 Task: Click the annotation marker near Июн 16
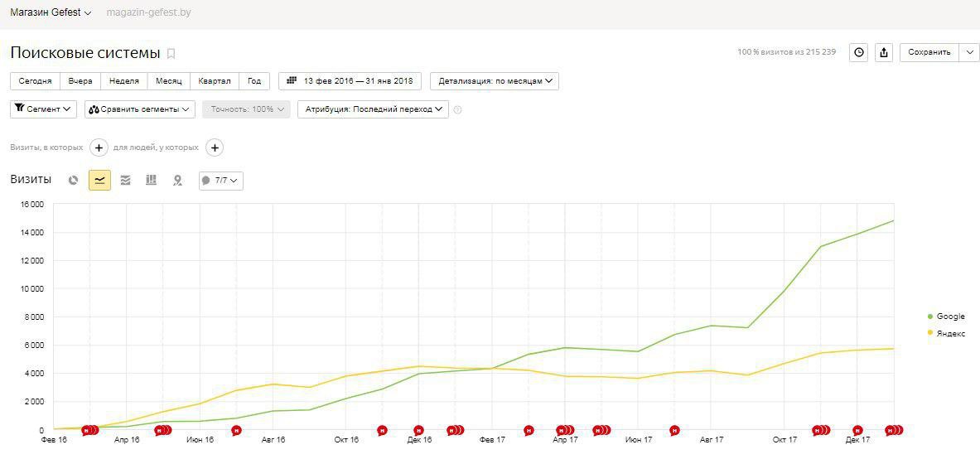(236, 430)
